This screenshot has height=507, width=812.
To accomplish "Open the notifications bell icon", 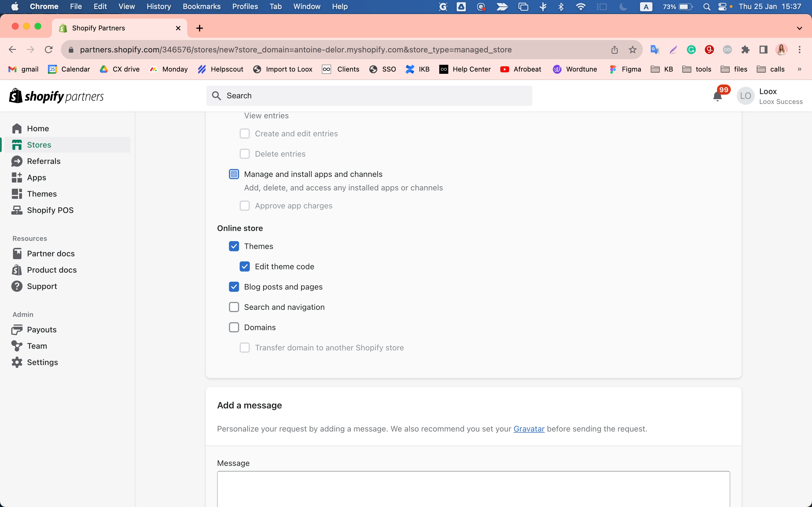I will pyautogui.click(x=717, y=96).
